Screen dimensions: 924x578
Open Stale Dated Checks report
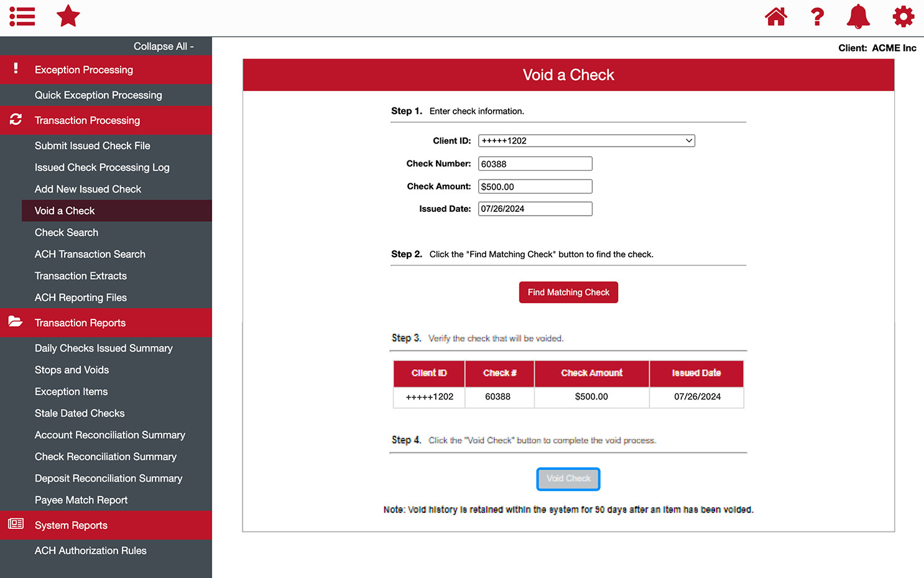[x=80, y=413]
